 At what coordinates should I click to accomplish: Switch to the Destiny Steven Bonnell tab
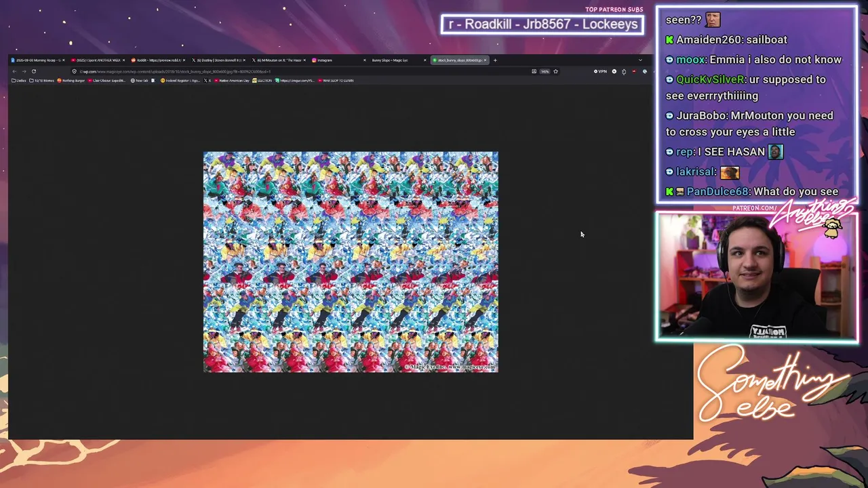218,60
